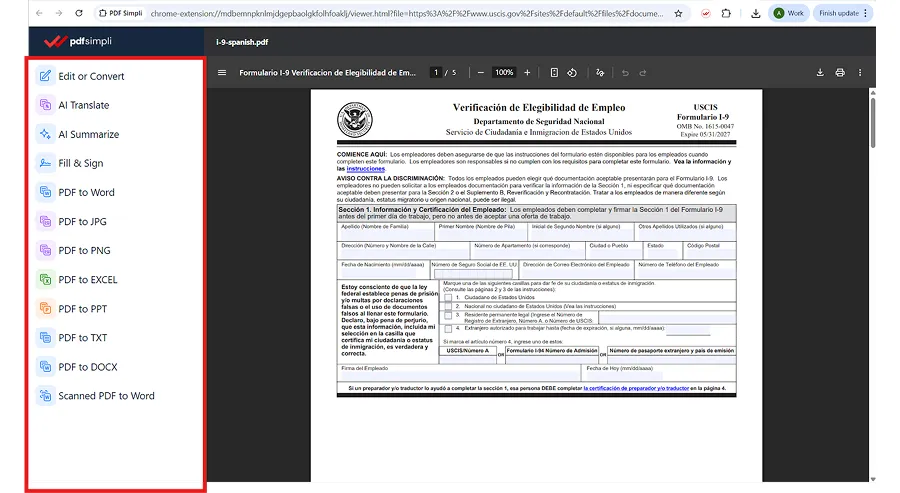Check the 'Nacional no ciudadano' box

447,306
